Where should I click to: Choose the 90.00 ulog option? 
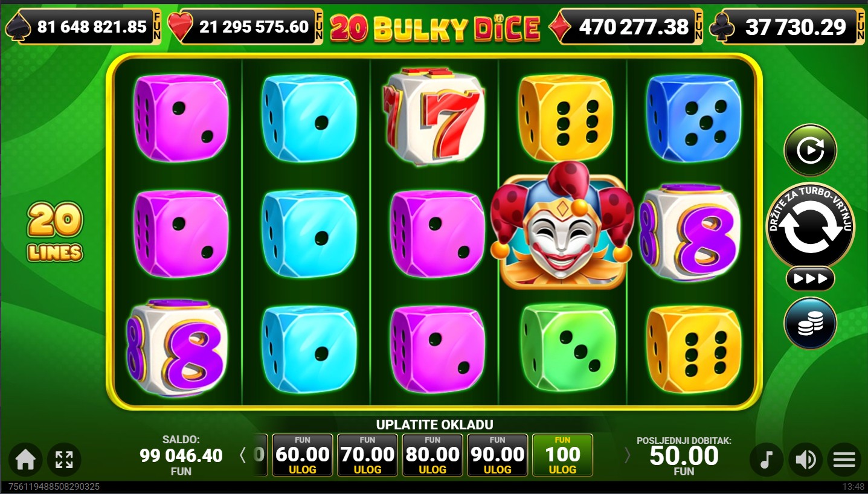497,455
